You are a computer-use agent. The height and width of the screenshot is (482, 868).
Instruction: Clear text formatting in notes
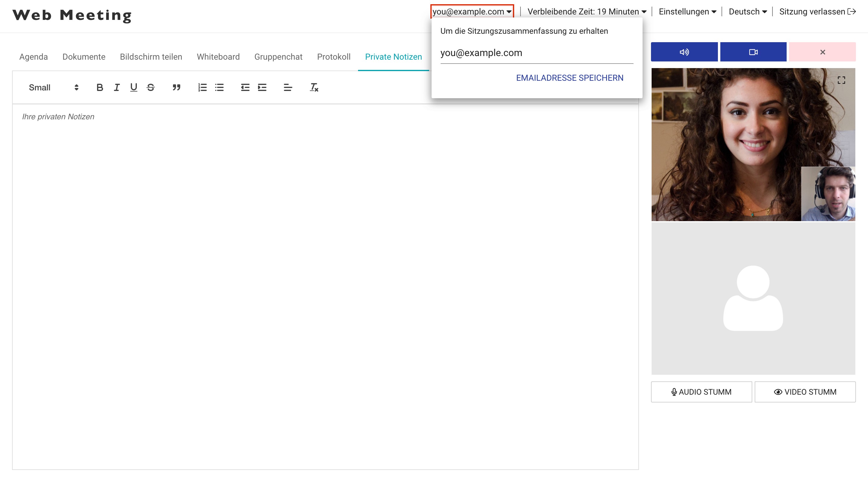[x=314, y=88]
